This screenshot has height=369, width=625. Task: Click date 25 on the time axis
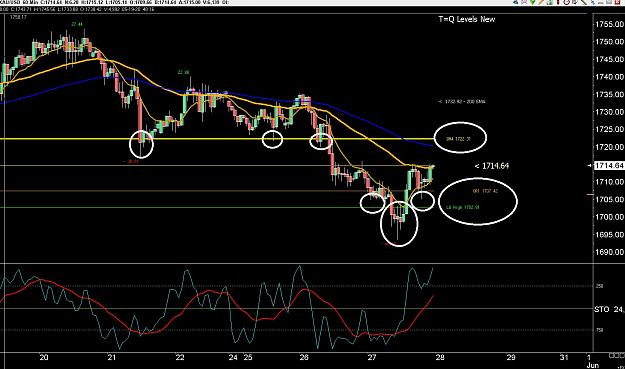(248, 357)
